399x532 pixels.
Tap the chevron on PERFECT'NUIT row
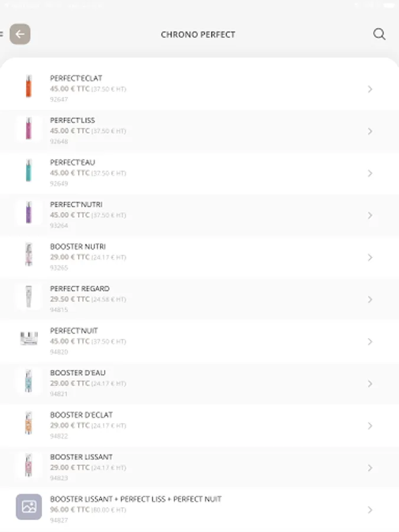point(370,341)
